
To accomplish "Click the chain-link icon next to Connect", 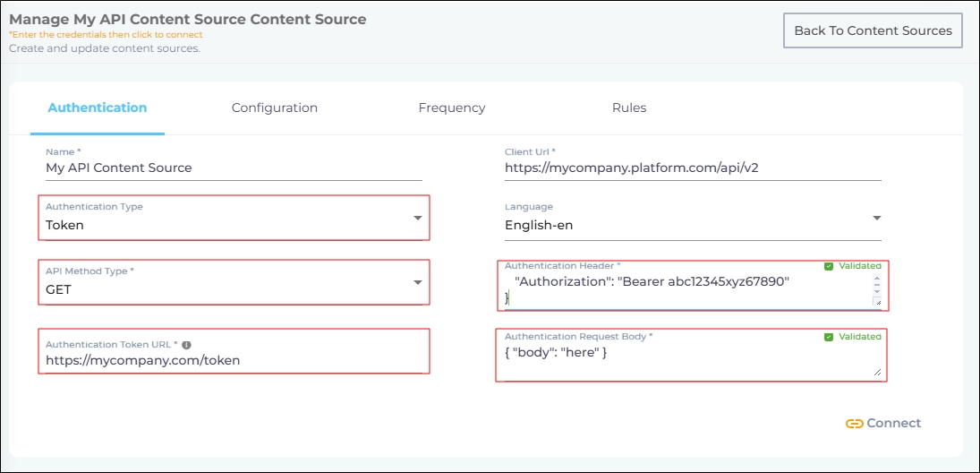I will click(854, 424).
